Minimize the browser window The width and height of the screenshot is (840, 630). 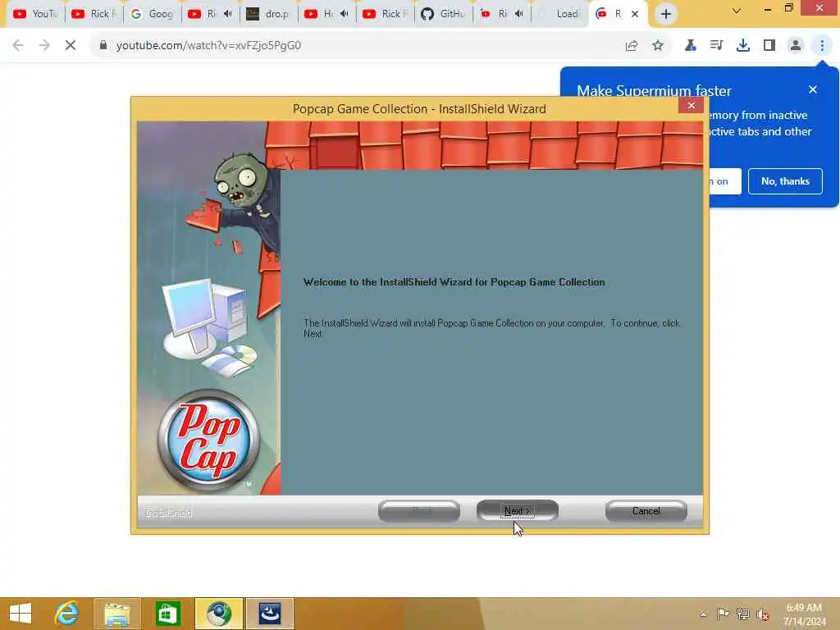768,9
